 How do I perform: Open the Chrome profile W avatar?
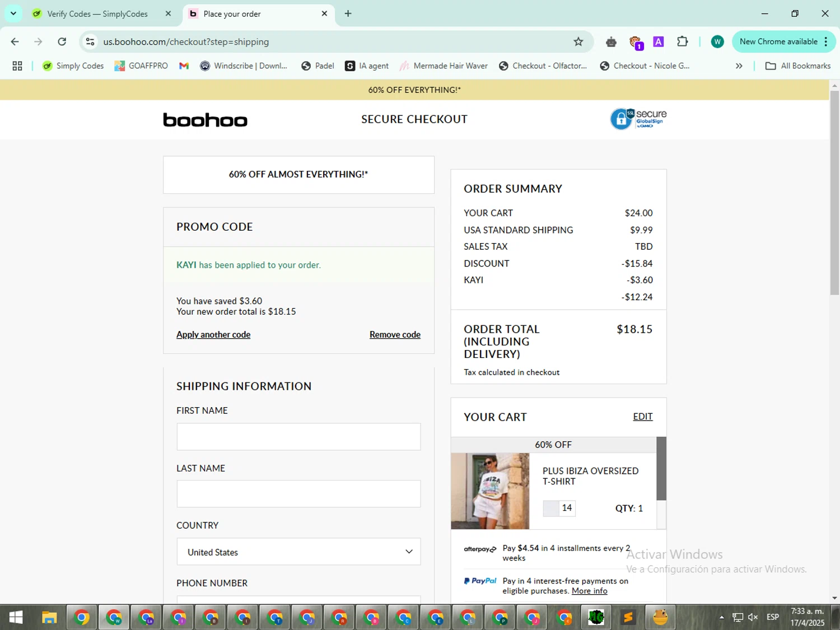click(717, 41)
